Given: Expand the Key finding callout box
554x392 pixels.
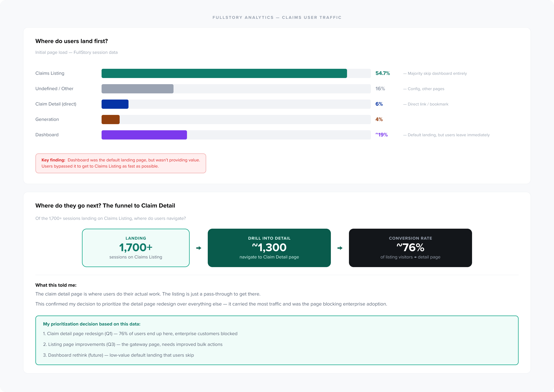Looking at the screenshot, I should pyautogui.click(x=121, y=163).
